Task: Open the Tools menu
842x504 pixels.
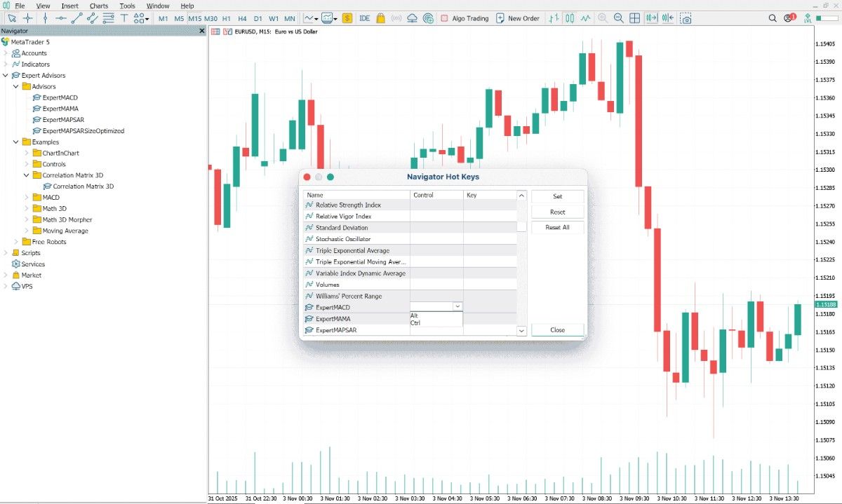Action: (127, 6)
